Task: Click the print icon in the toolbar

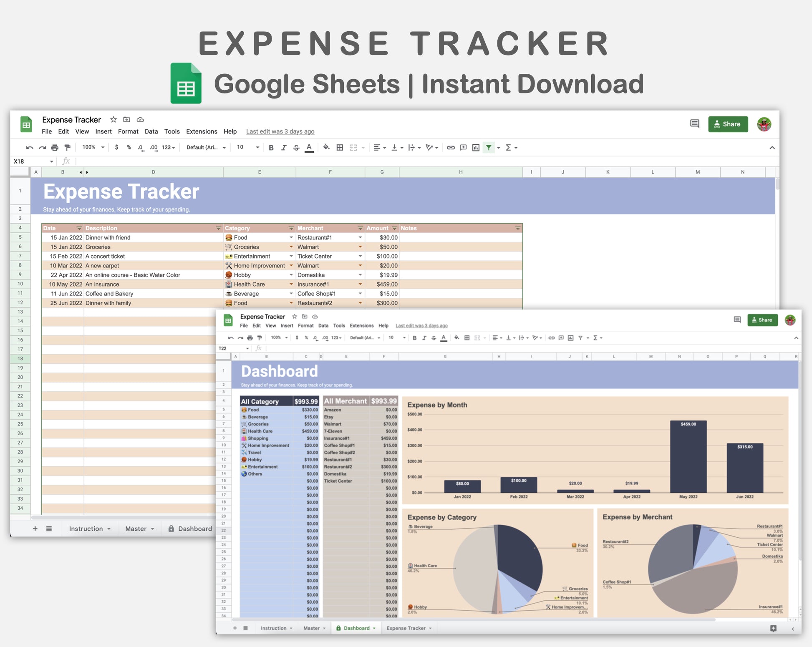Action: tap(55, 148)
